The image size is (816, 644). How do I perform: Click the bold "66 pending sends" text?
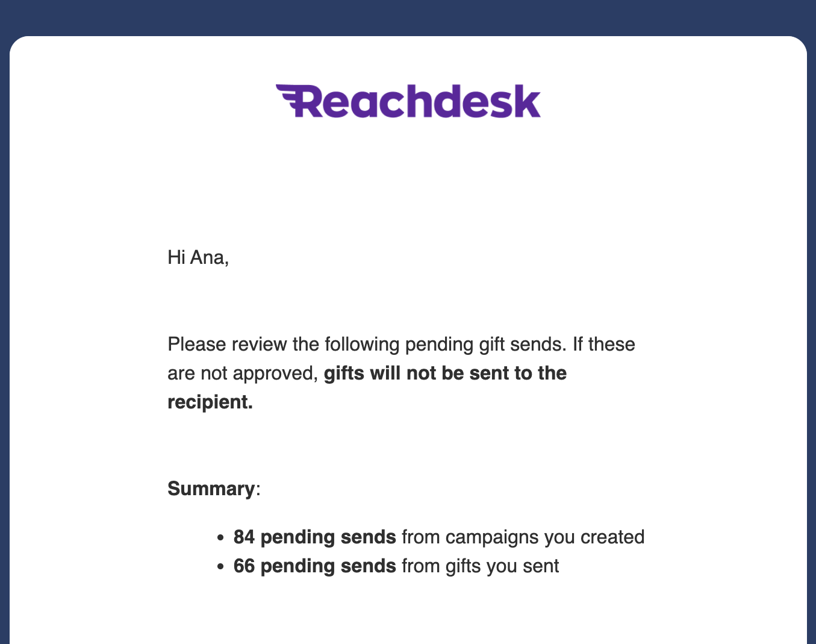point(315,566)
